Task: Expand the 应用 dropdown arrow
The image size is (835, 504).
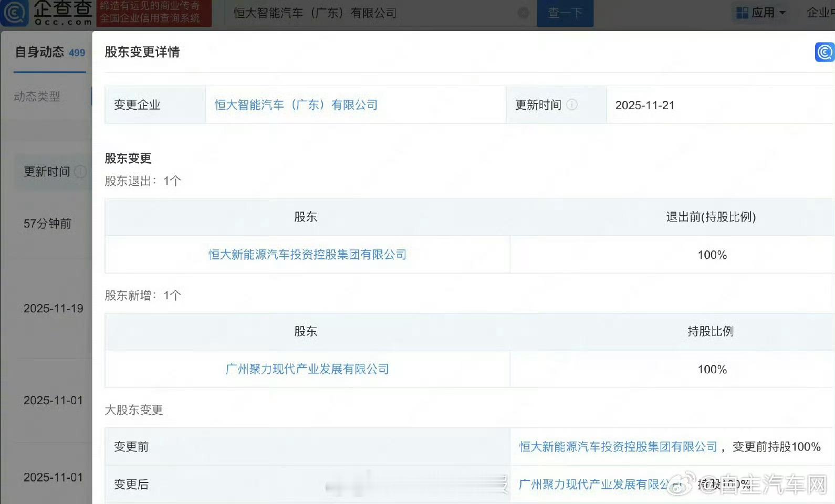Action: 782,13
